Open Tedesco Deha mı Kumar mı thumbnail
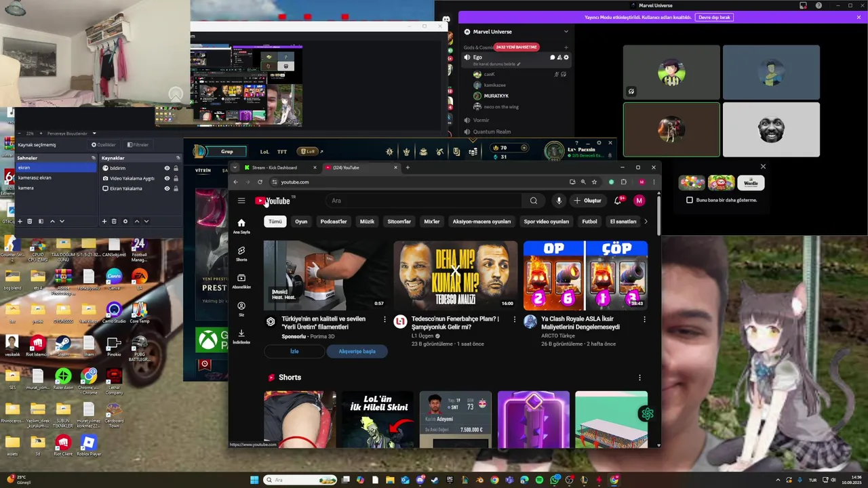 coord(455,274)
